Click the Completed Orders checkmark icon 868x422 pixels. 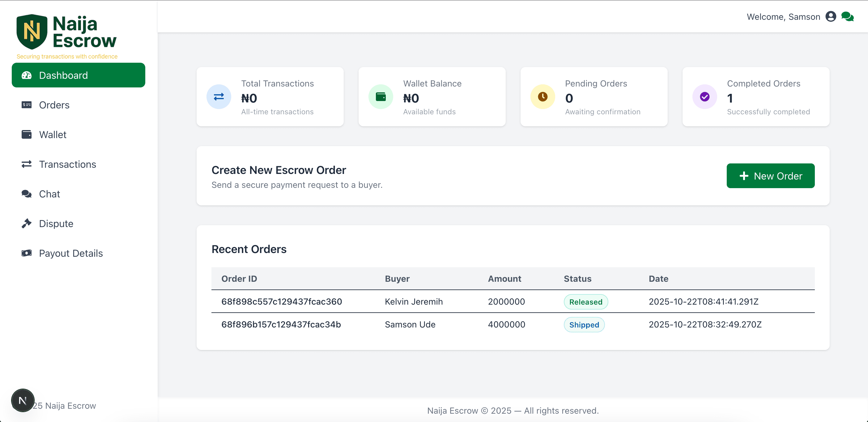pyautogui.click(x=704, y=97)
